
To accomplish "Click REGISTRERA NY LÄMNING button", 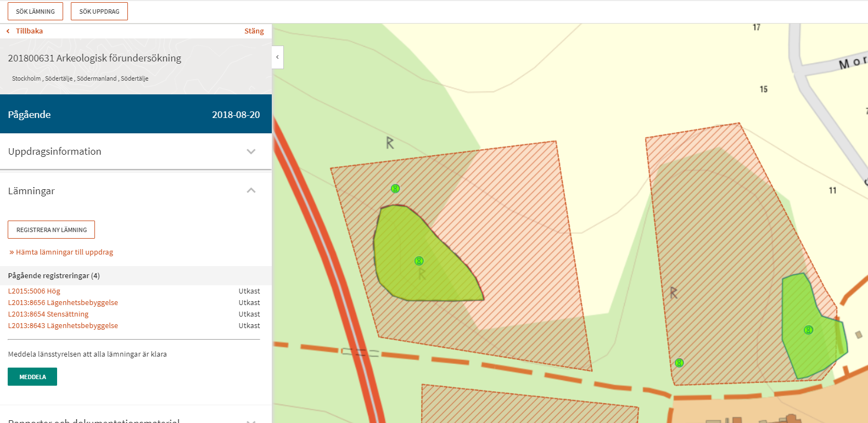I will (x=52, y=230).
